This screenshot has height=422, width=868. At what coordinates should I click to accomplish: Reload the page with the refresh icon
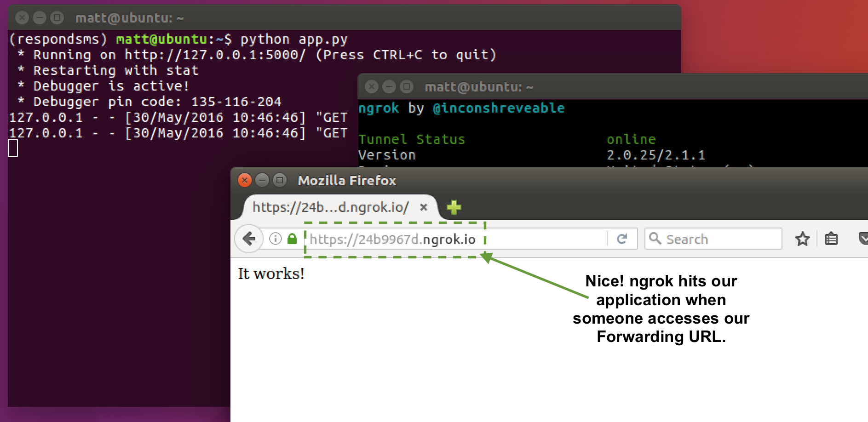point(622,239)
